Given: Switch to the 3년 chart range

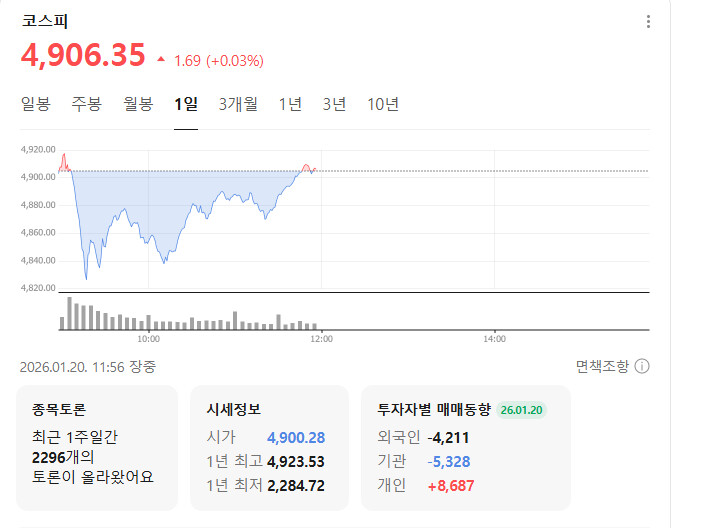Looking at the screenshot, I should (x=334, y=104).
